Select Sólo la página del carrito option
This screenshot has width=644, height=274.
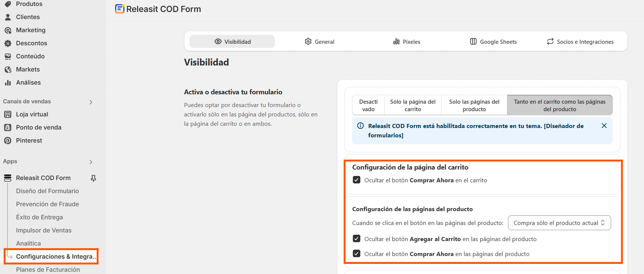413,105
